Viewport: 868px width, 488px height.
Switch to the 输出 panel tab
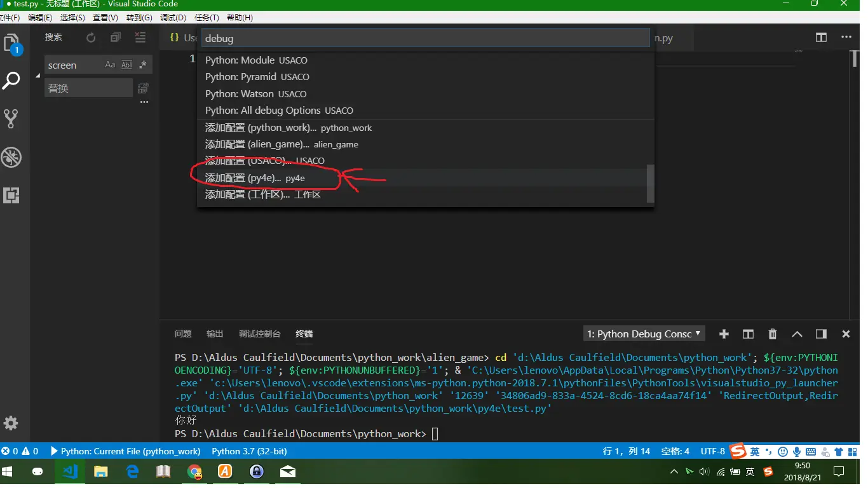coord(215,334)
